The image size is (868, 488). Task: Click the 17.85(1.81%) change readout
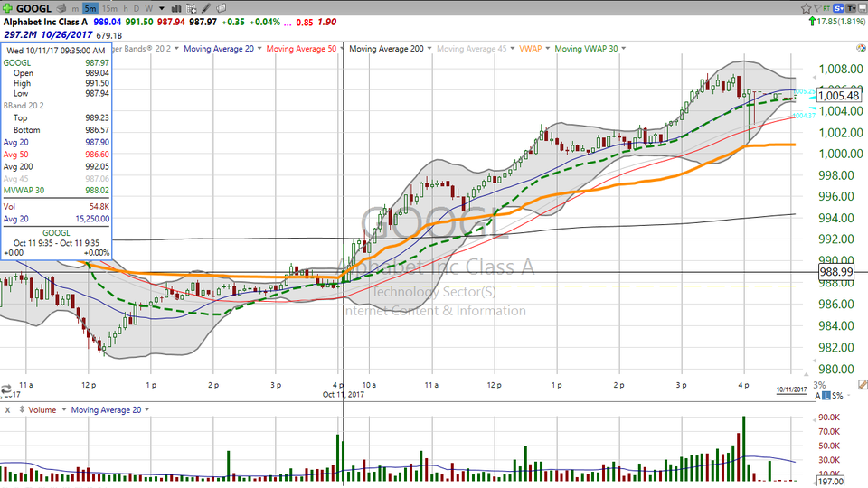coord(841,22)
